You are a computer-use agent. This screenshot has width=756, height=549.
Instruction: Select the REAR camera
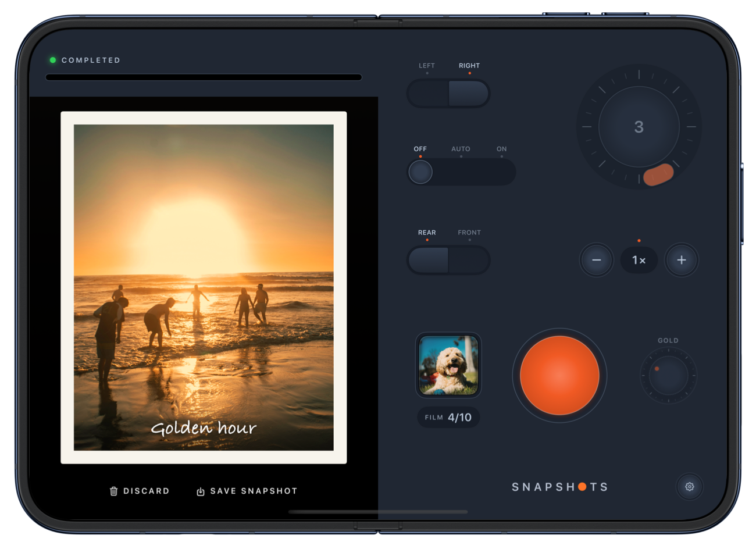click(428, 260)
